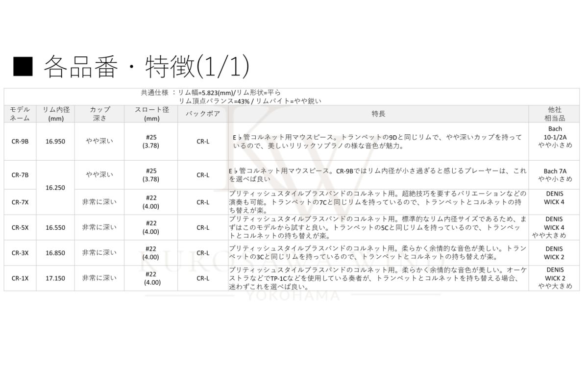The image size is (588, 392).
Task: Click the 17.150 rim diameter value
Action: (x=55, y=278)
